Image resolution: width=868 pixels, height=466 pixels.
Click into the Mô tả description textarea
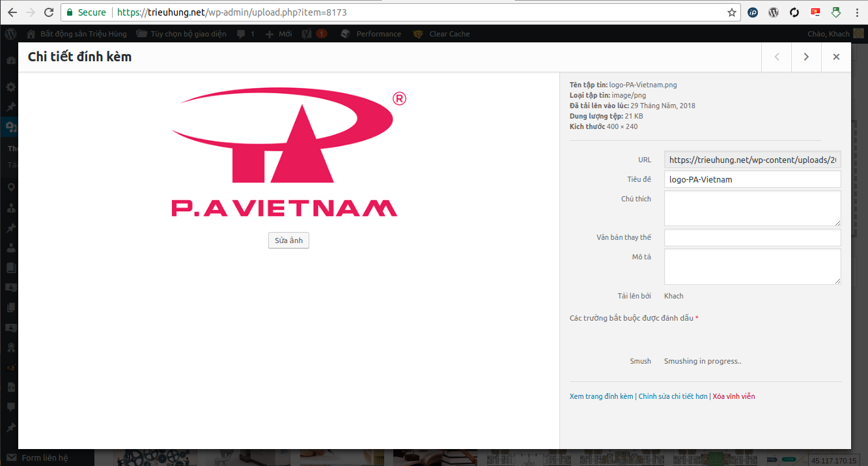coord(752,267)
